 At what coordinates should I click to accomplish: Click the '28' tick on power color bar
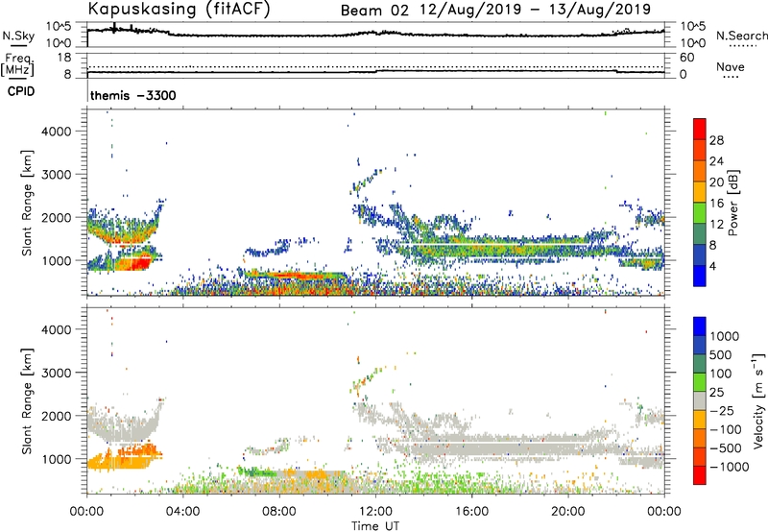tap(716, 140)
